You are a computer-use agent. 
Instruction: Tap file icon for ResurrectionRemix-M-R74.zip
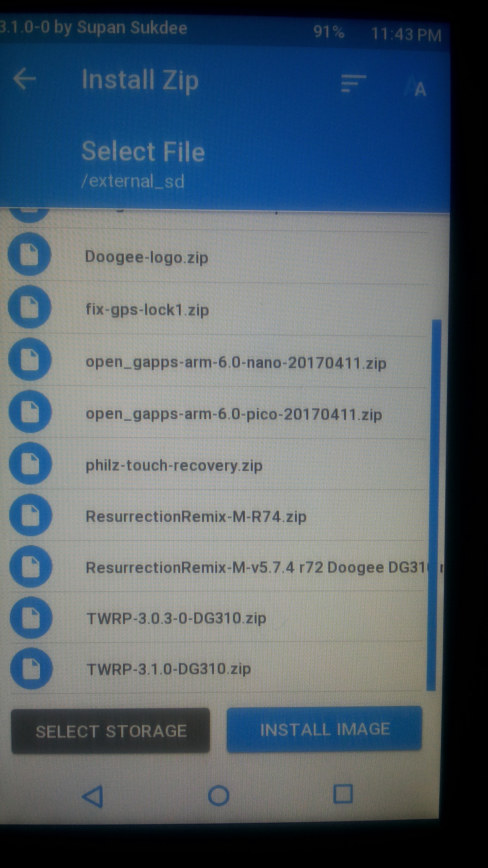click(x=31, y=515)
